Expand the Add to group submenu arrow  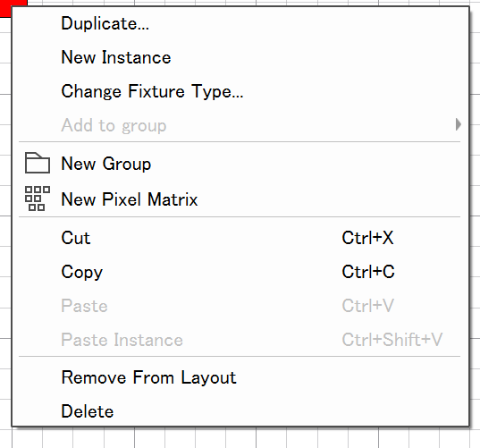click(x=458, y=124)
